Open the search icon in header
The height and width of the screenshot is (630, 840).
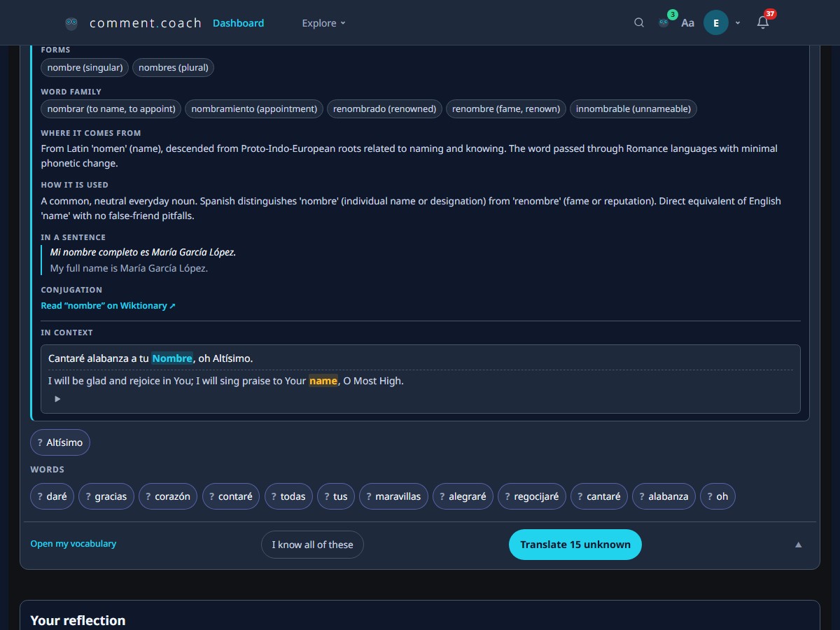click(639, 23)
